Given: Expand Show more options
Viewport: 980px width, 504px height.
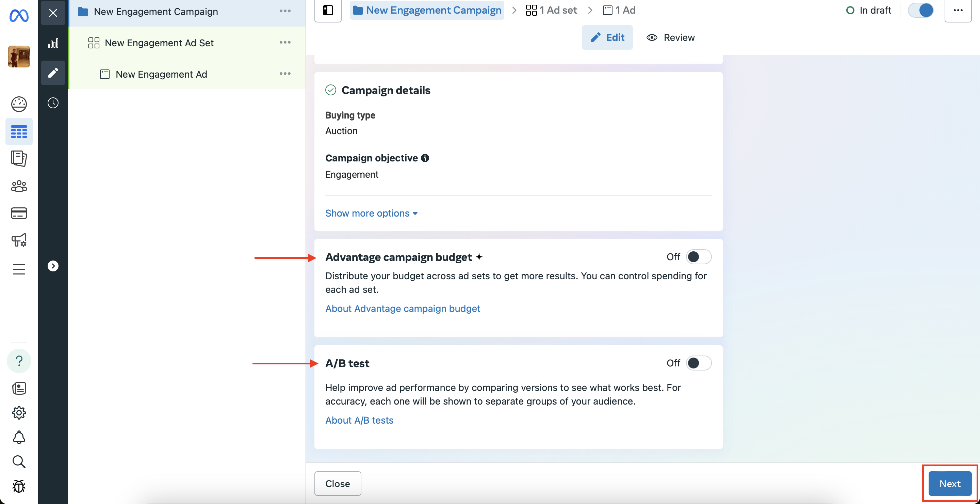Looking at the screenshot, I should coord(371,213).
